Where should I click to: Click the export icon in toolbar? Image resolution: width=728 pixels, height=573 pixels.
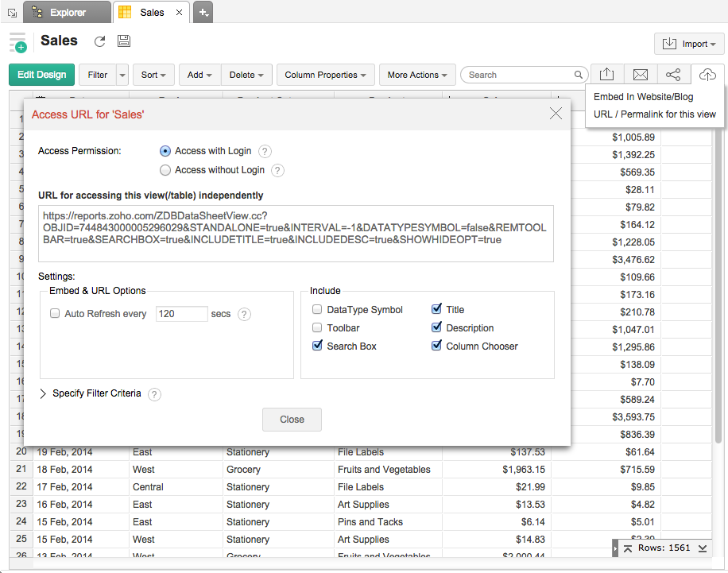click(x=606, y=75)
